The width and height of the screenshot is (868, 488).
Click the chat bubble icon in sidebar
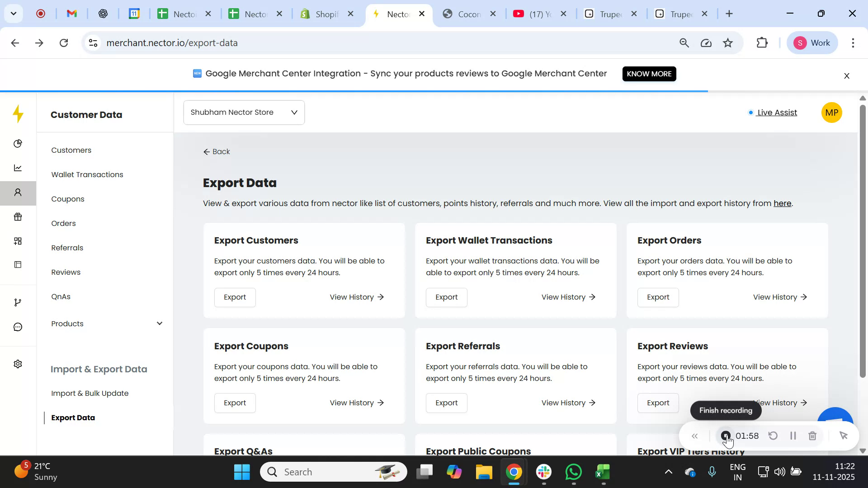(x=18, y=327)
